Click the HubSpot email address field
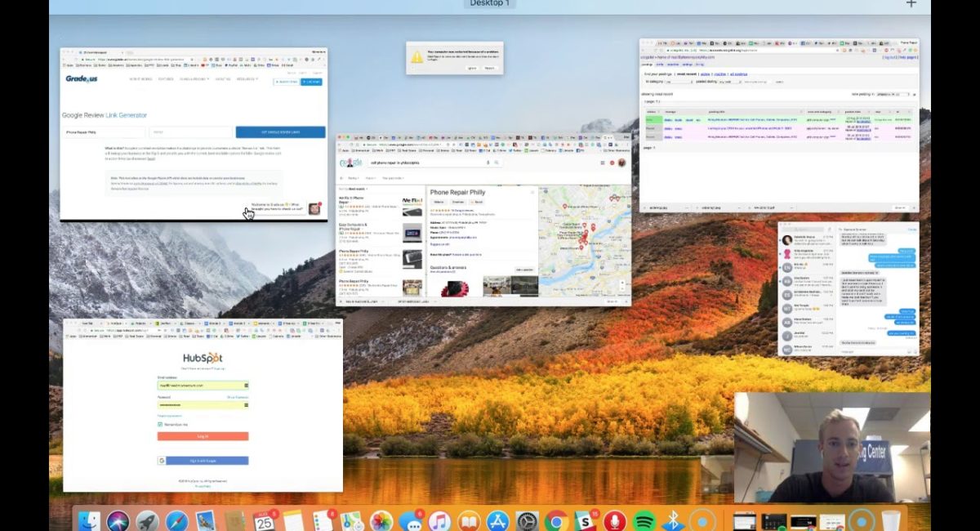Screen dimensions: 980x531 [203, 386]
